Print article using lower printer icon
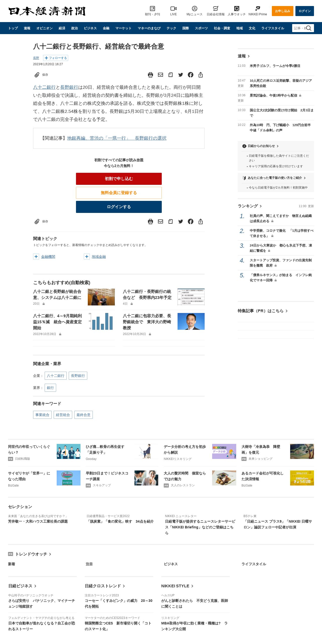Screen dimensions: 322x644 coord(150,221)
